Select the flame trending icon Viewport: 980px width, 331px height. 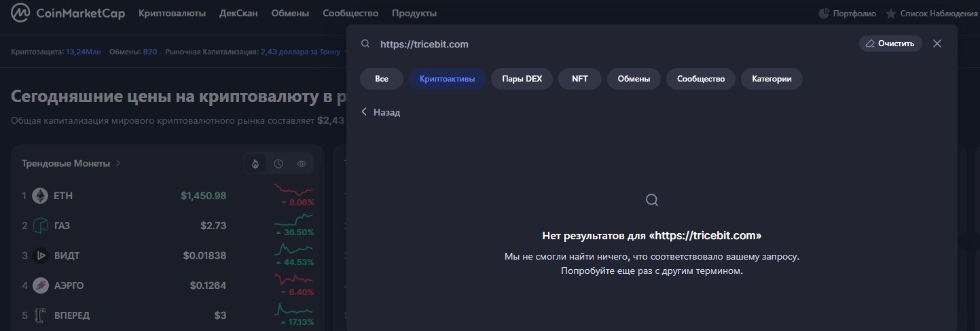point(255,164)
